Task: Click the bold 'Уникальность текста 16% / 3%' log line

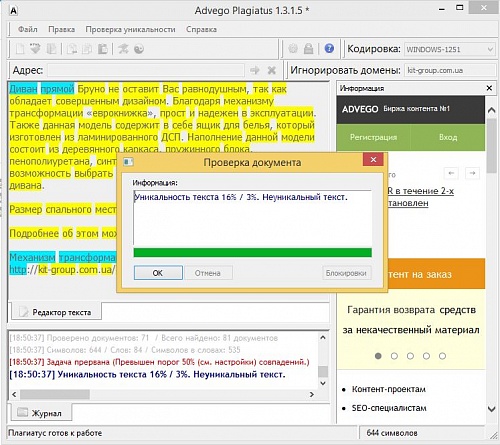Action: point(147,374)
